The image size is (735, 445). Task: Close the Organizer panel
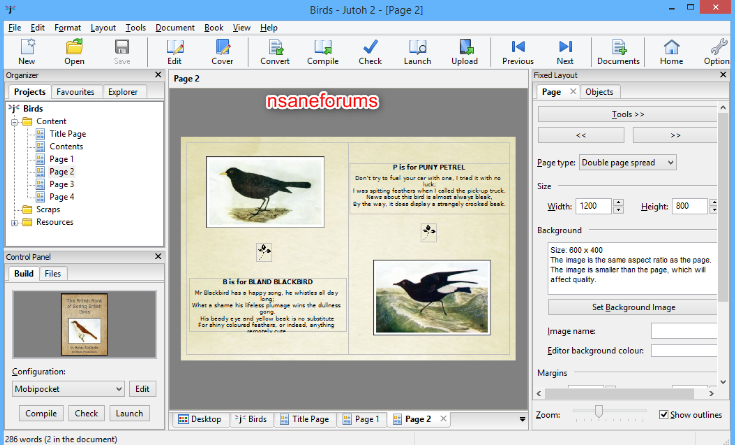click(158, 75)
